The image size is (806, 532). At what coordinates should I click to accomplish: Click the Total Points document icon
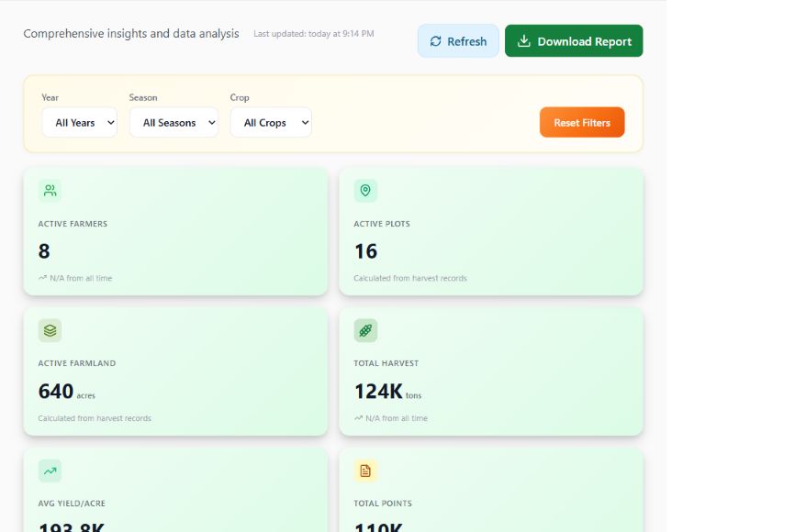click(x=365, y=471)
